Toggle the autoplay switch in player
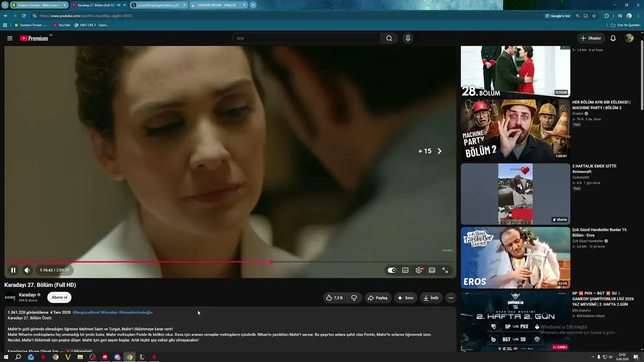 click(392, 270)
